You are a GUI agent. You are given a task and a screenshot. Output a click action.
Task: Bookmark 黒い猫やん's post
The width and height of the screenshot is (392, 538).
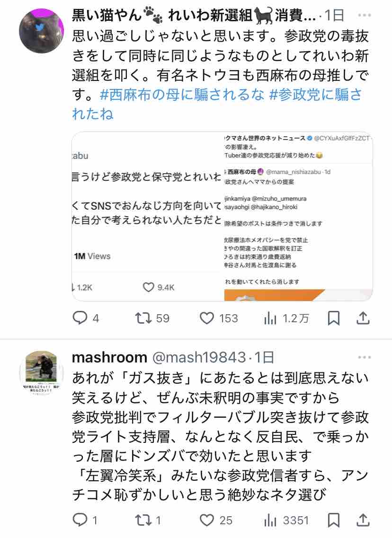coord(334,318)
